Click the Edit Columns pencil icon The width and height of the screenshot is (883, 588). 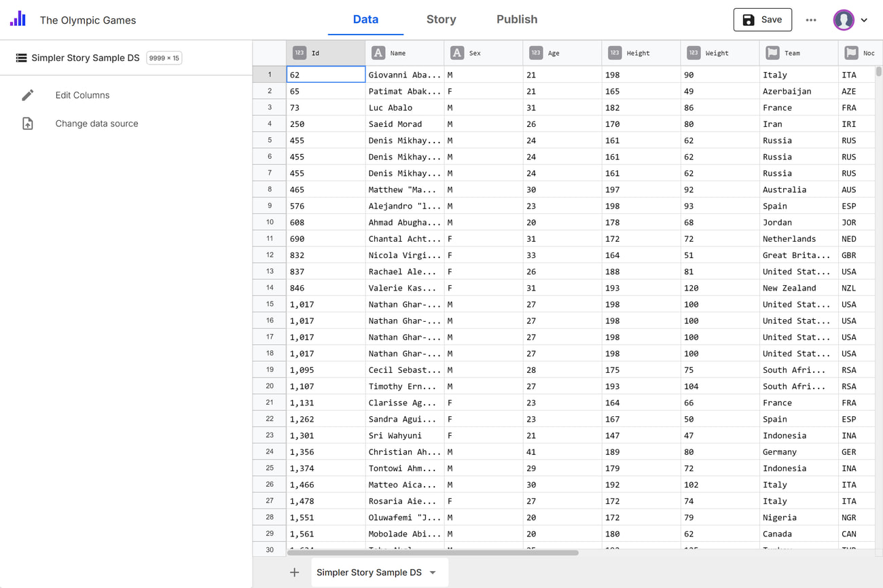click(27, 95)
